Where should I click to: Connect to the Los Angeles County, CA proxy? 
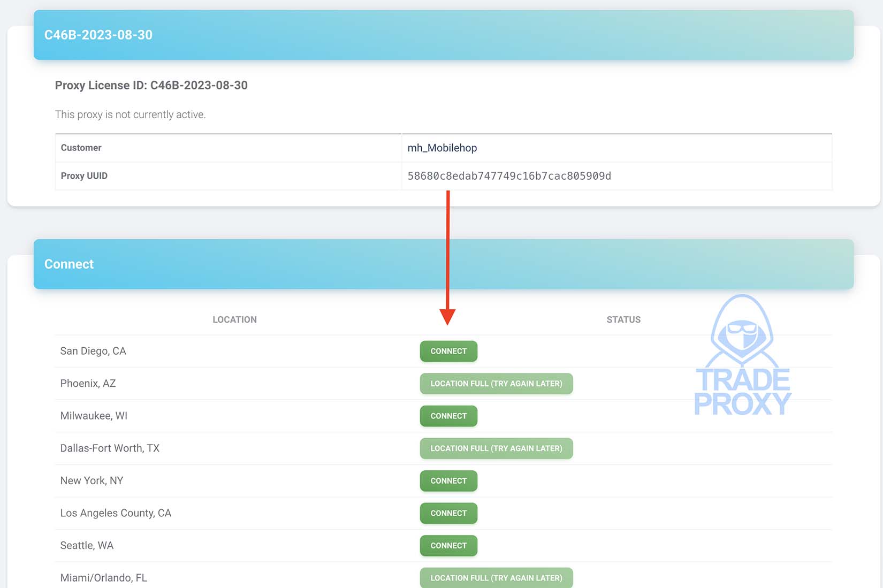(x=448, y=513)
